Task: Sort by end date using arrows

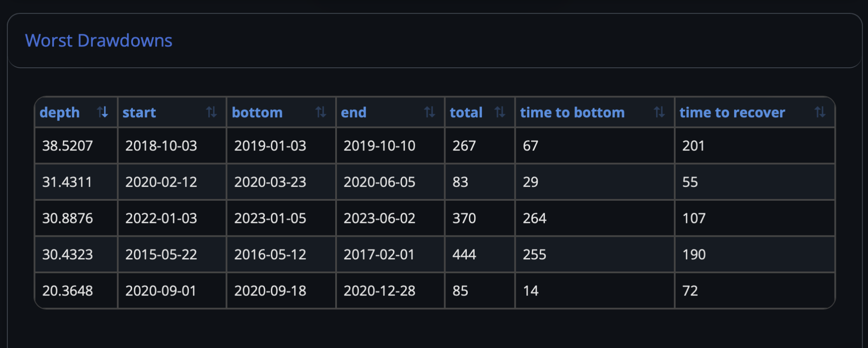Action: (430, 112)
